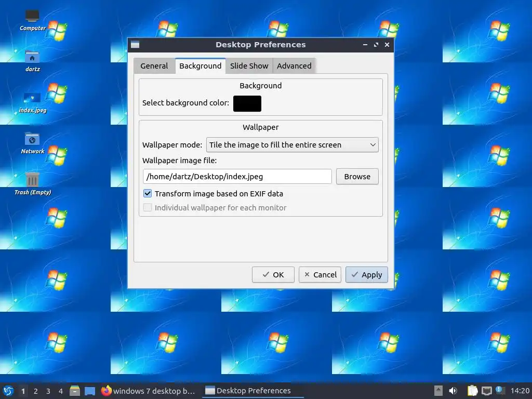
Task: Click the Browse button
Action: [x=357, y=177]
